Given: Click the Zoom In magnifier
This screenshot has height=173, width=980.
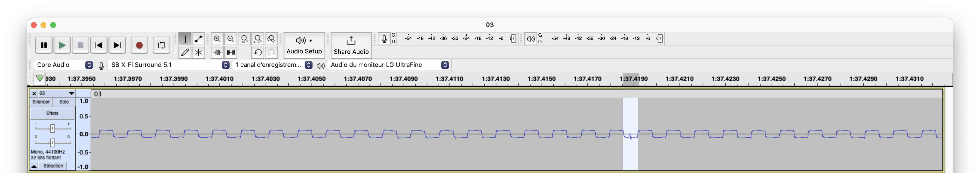Looking at the screenshot, I should [217, 39].
